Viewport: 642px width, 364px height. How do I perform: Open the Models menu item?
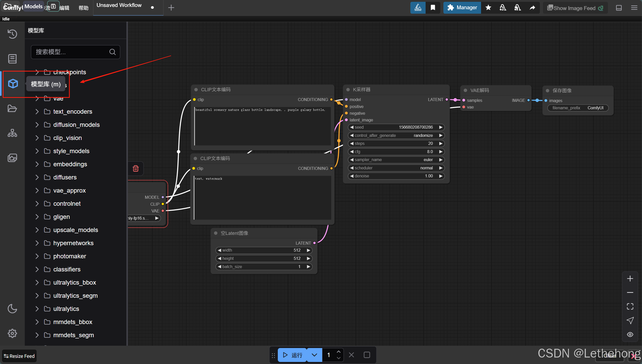[34, 6]
